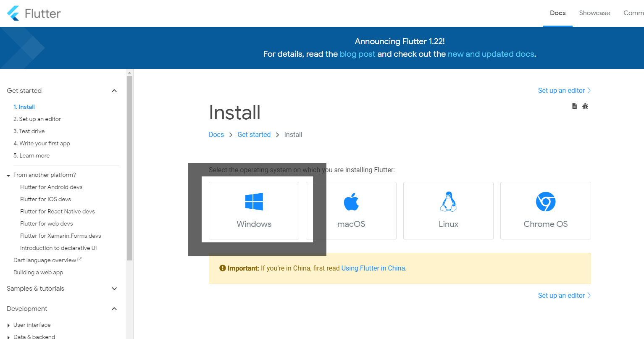This screenshot has width=644, height=339.
Task: Open the Docs tab in top navigation
Action: [557, 13]
